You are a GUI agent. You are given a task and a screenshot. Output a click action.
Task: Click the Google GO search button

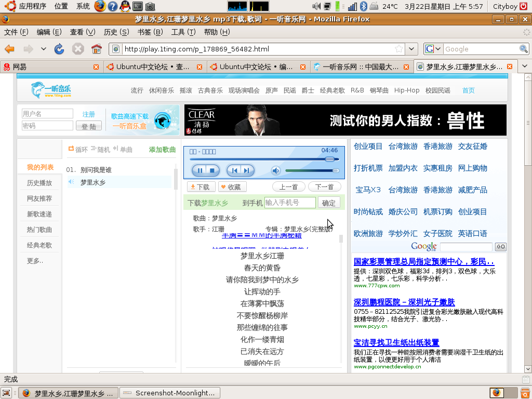501,247
